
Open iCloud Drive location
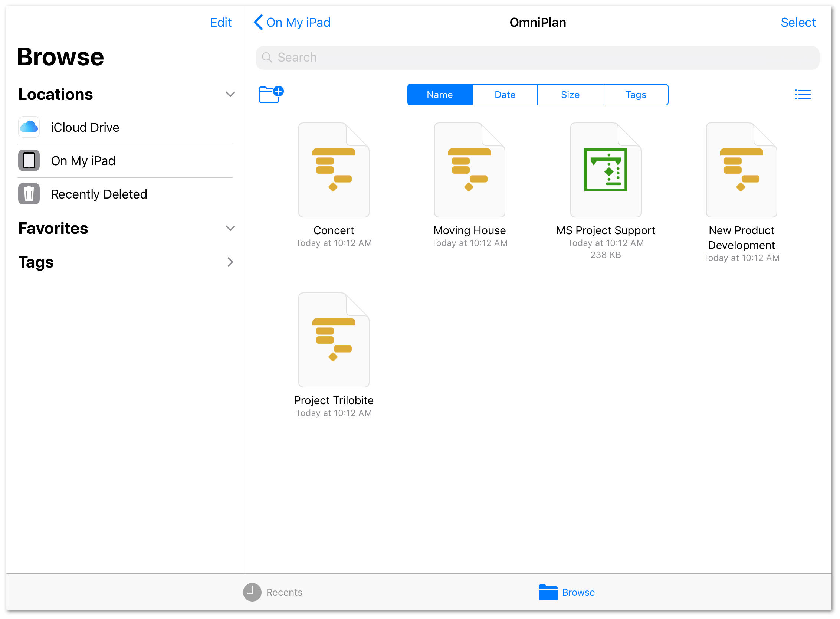point(125,127)
